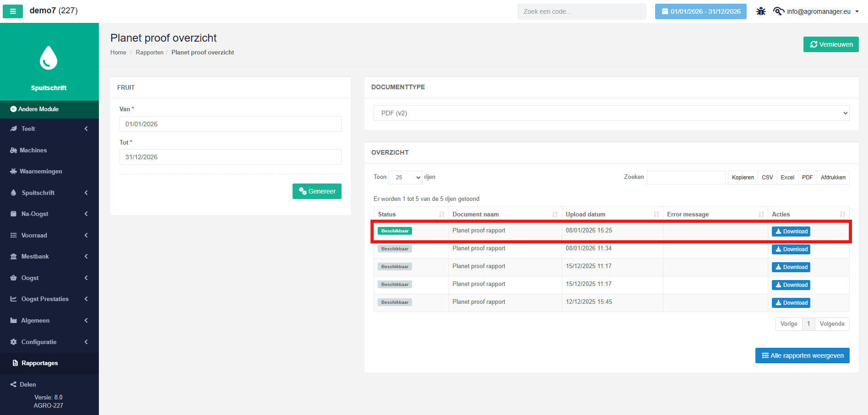Download the report uploaded 08/01/2026 15:25
Viewport: 868px width, 415px height.
coord(791,232)
